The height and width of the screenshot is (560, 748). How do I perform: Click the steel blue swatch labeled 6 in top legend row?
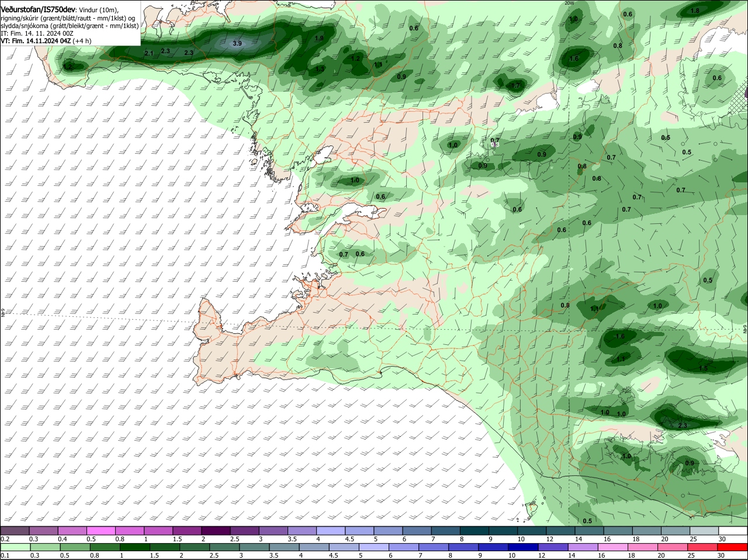coord(417,531)
